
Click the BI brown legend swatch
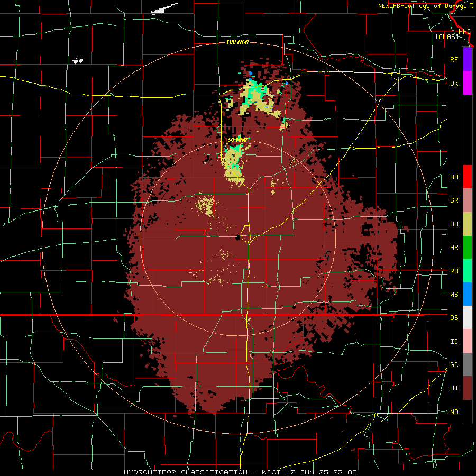(467, 388)
